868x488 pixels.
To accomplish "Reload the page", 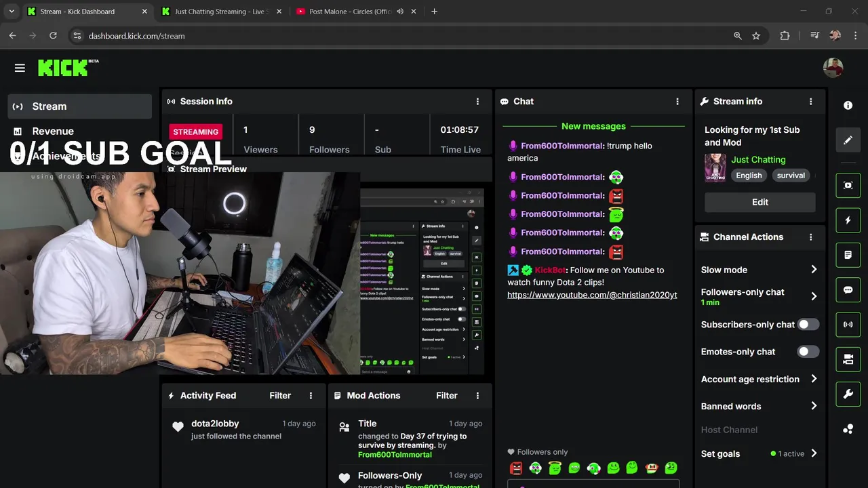I will (x=52, y=36).
